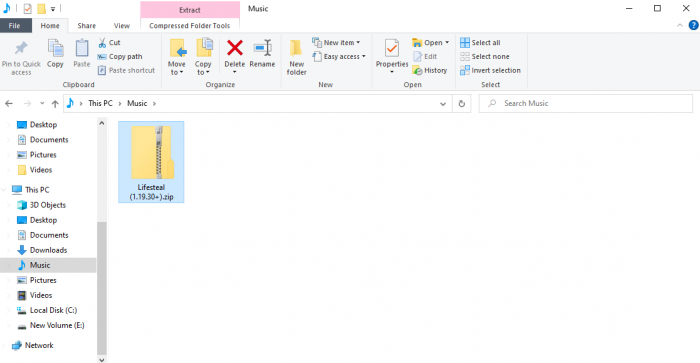Open Customize Quick Access Toolbar dropdown

click(x=53, y=8)
